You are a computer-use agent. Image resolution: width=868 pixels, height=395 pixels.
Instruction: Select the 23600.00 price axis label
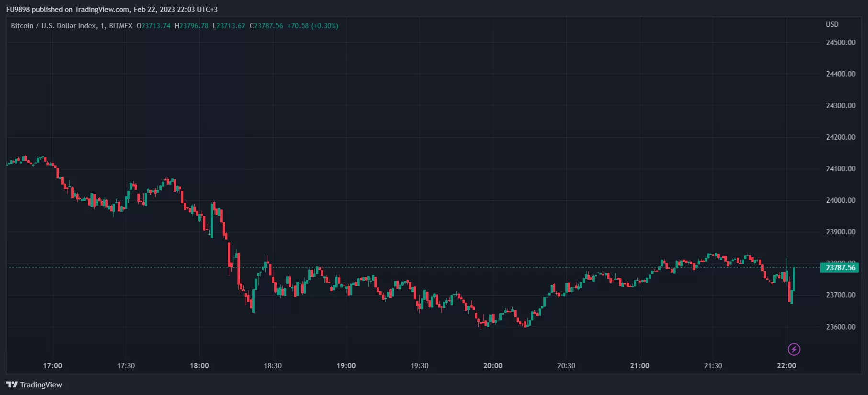click(840, 327)
